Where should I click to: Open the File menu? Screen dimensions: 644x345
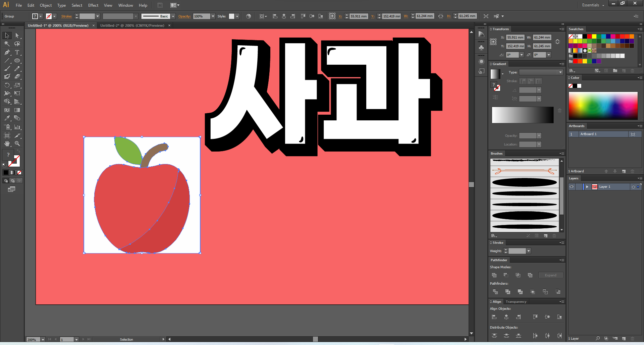(x=19, y=5)
